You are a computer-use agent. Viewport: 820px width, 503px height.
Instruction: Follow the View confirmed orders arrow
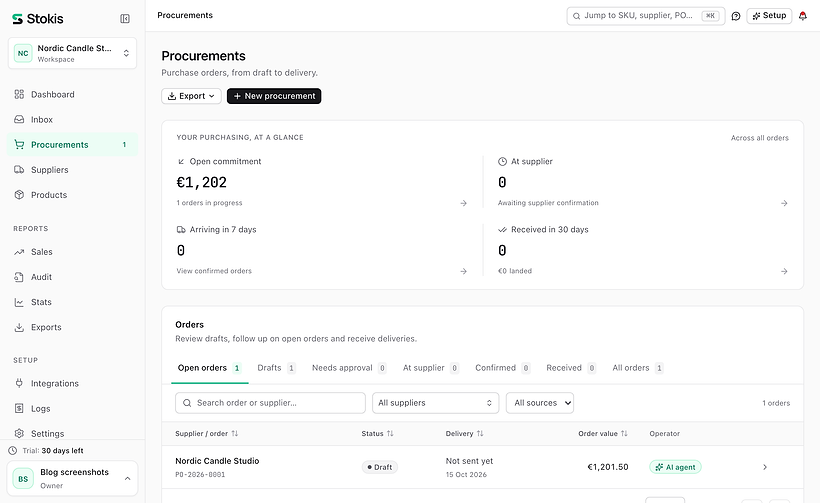click(x=463, y=271)
